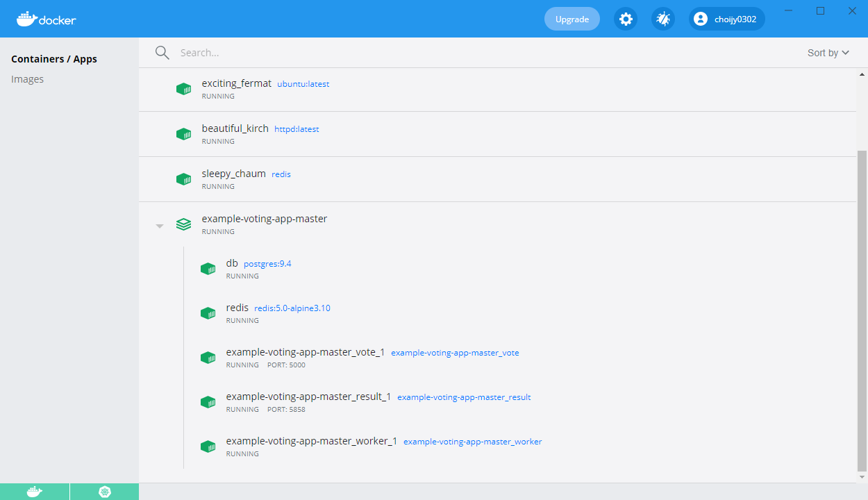Screen dimensions: 868x500
Task: Select beautiful_kirch container name
Action: click(235, 128)
